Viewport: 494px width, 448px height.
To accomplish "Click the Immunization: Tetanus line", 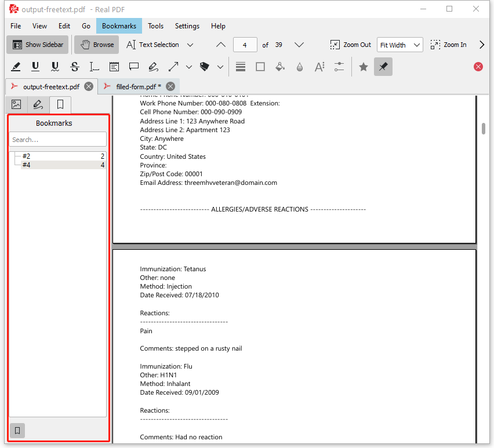I will (173, 269).
